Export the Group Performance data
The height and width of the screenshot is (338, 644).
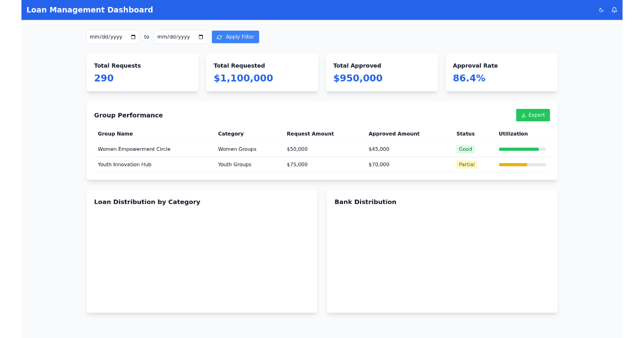pyautogui.click(x=533, y=115)
